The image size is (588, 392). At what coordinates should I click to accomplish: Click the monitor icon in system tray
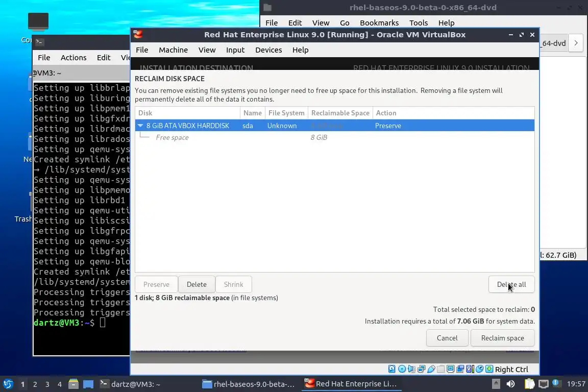click(544, 384)
